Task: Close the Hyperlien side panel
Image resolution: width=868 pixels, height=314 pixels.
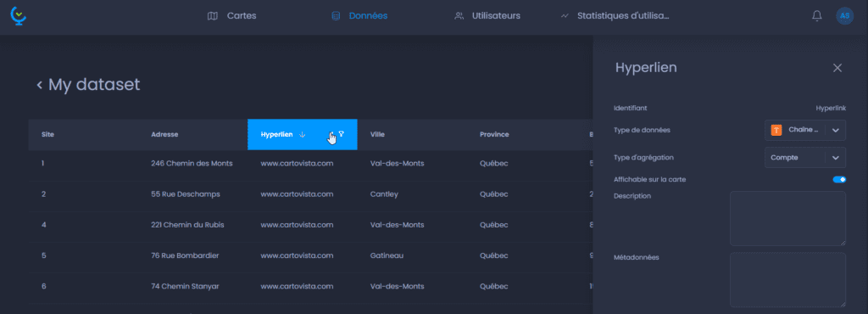Action: 837,68
